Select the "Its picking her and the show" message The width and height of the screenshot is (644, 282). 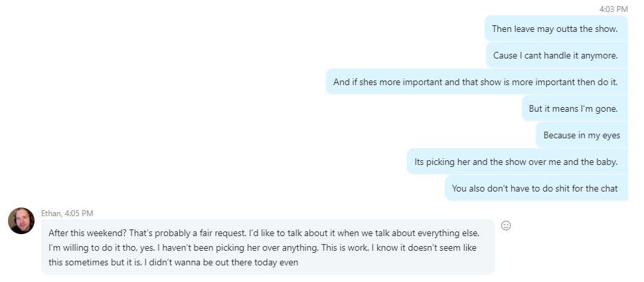517,162
